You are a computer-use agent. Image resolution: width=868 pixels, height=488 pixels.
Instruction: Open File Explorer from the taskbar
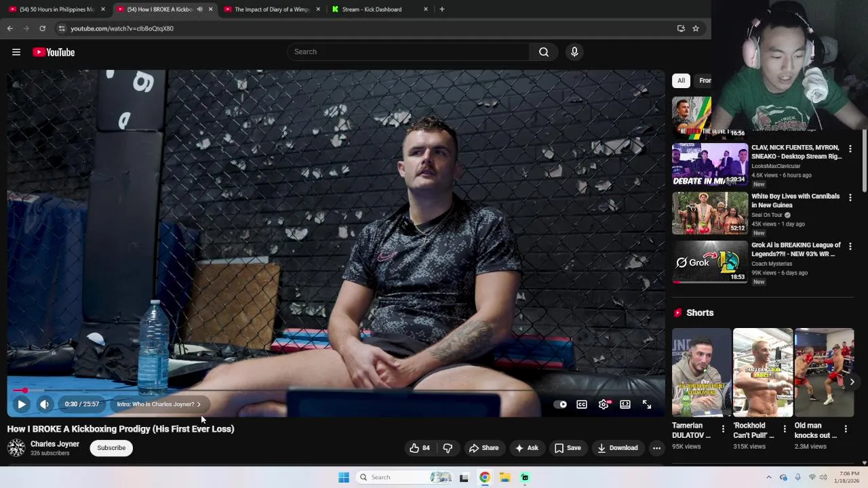pyautogui.click(x=505, y=477)
